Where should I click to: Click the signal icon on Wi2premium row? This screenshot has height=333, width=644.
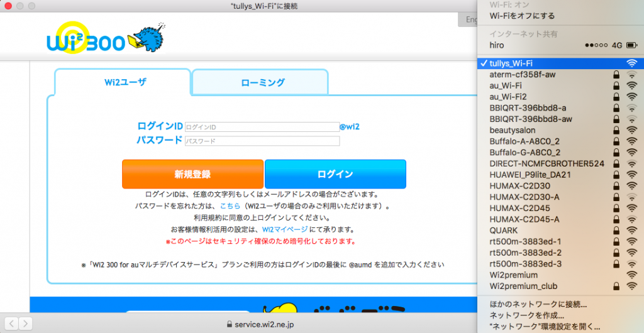[x=631, y=275]
